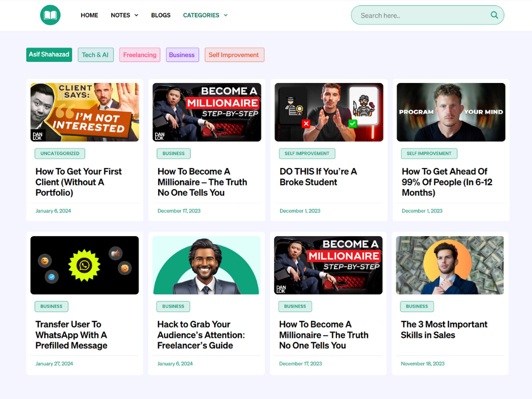The height and width of the screenshot is (399, 532).
Task: Open "Hack to Grab Your Audience's Attention" article
Action: pos(201,335)
